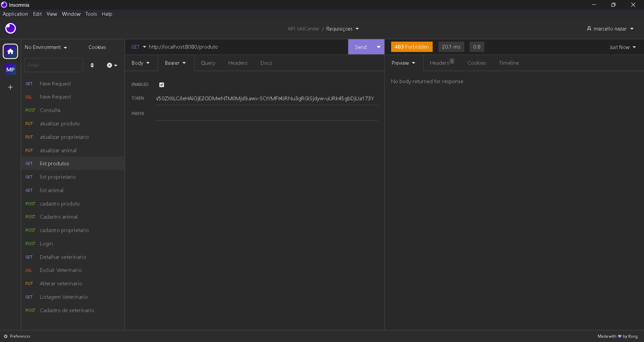The width and height of the screenshot is (644, 342).
Task: Open the Timeline tab
Action: [508, 63]
